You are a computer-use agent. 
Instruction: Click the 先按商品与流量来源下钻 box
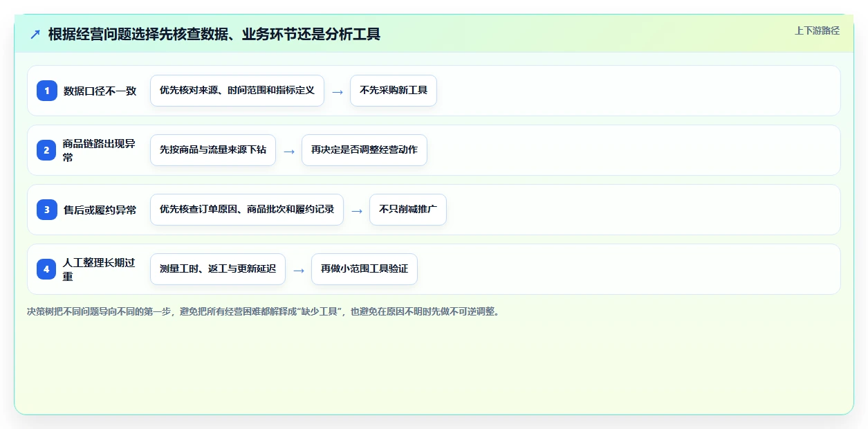[213, 150]
